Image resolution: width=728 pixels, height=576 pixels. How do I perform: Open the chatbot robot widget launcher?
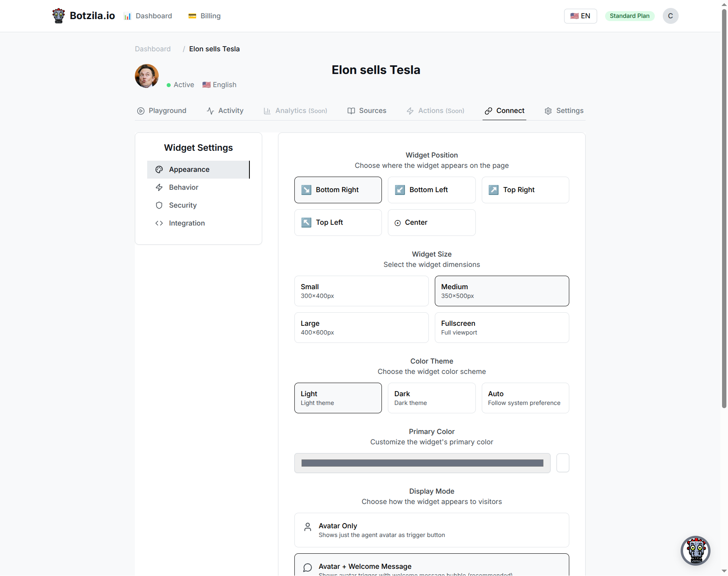coord(695,551)
